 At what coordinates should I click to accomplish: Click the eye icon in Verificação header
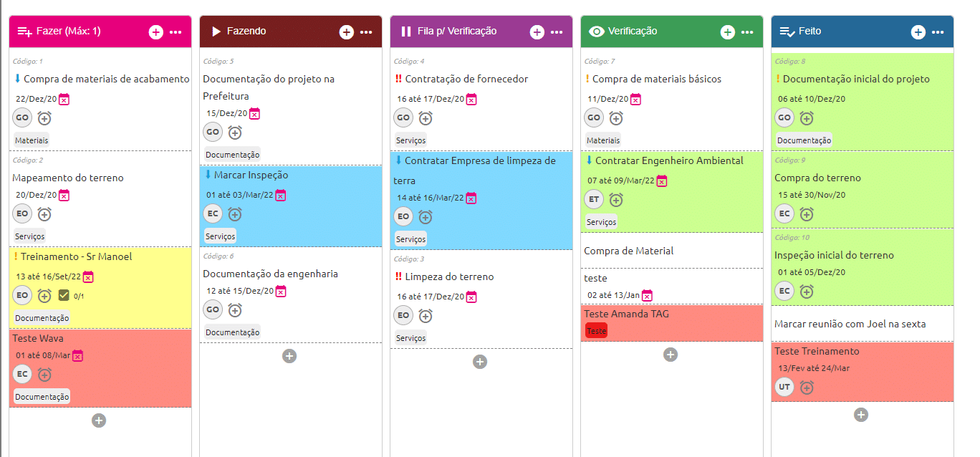[x=596, y=32]
